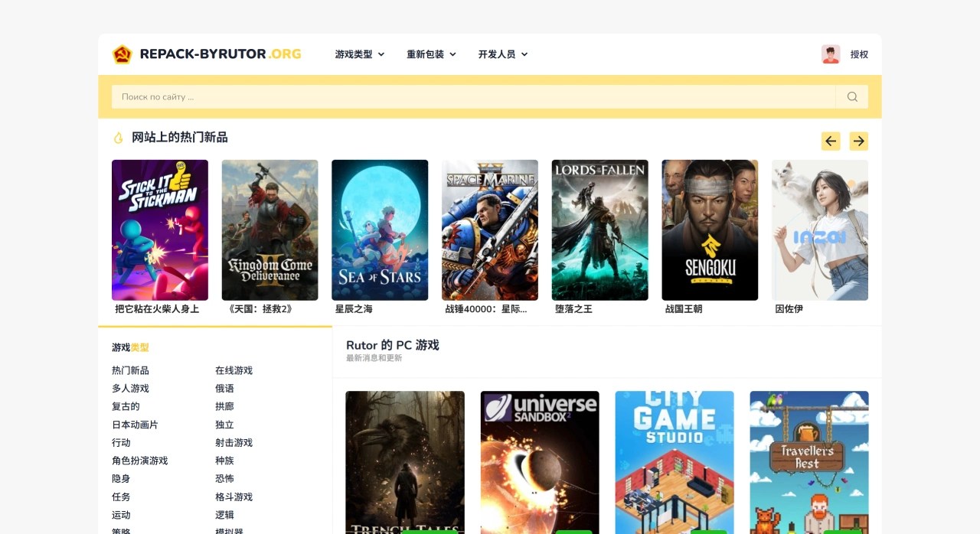Select the 格斗游戏 category
Screen dimensions: 980x534
234,497
